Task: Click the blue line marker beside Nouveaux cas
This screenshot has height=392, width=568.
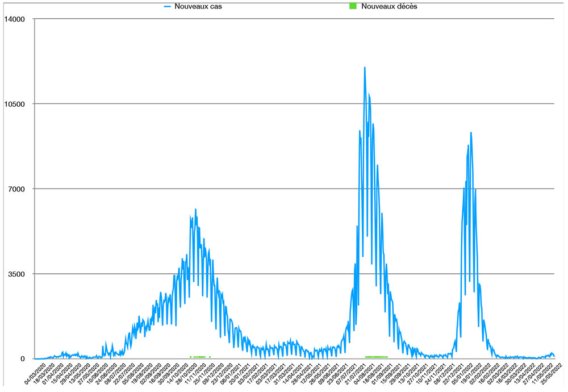Action: [168, 6]
